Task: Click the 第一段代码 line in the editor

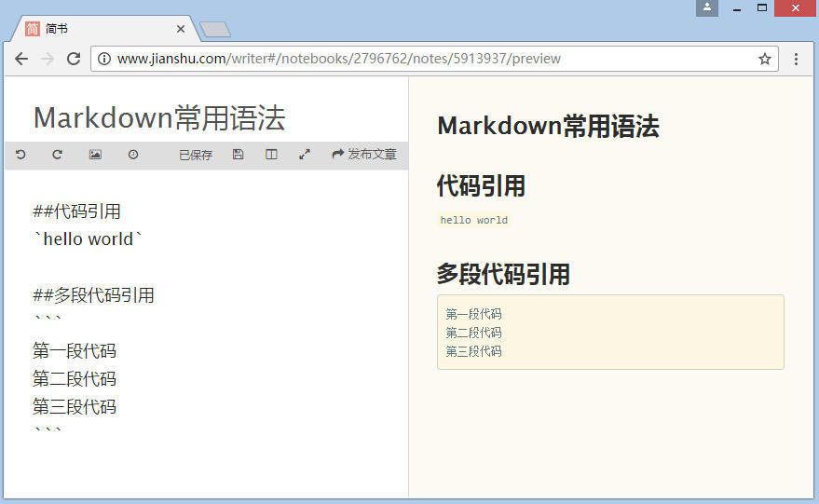Action: pyautogui.click(x=75, y=350)
